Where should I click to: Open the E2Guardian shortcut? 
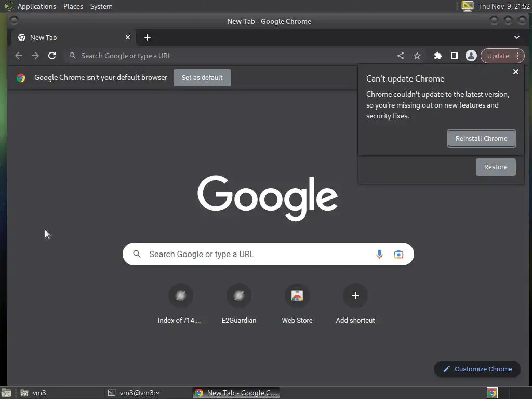(x=239, y=303)
